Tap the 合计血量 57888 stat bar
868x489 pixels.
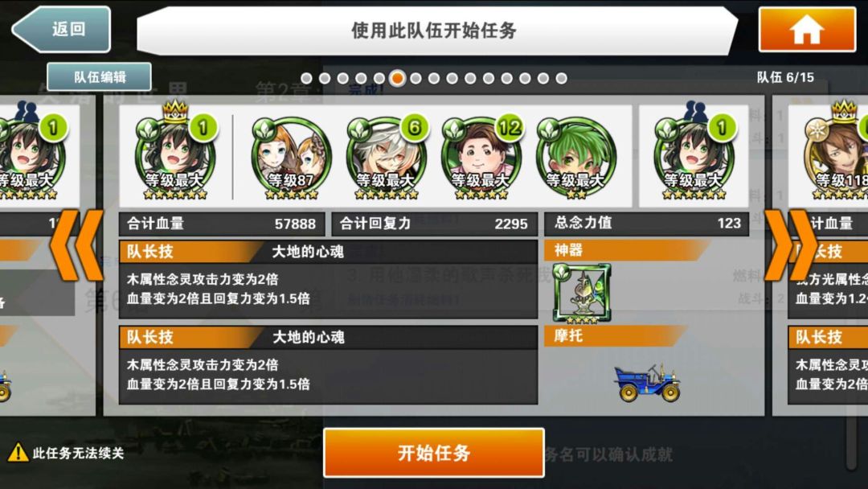click(222, 224)
